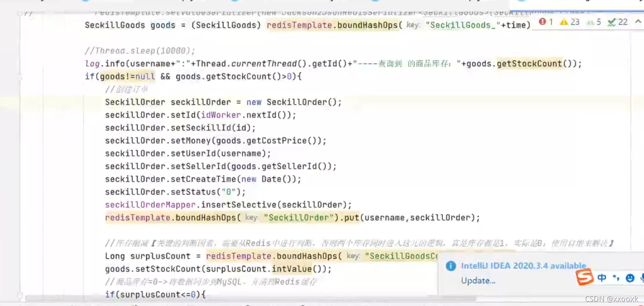This screenshot has height=306, width=644.
Task: Click Long surplusCount declaration
Action: [148, 256]
